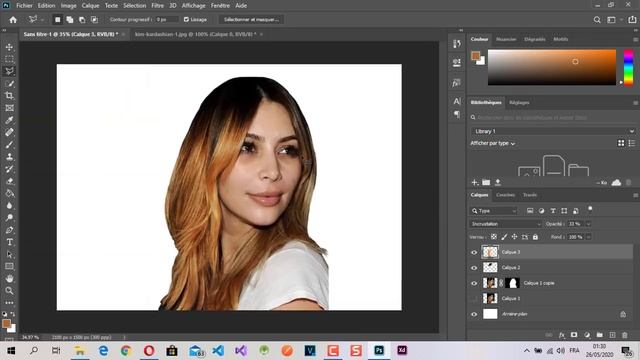Image resolution: width=640 pixels, height=360 pixels.
Task: Open the search magnifier in options bar
Action: point(597,20)
